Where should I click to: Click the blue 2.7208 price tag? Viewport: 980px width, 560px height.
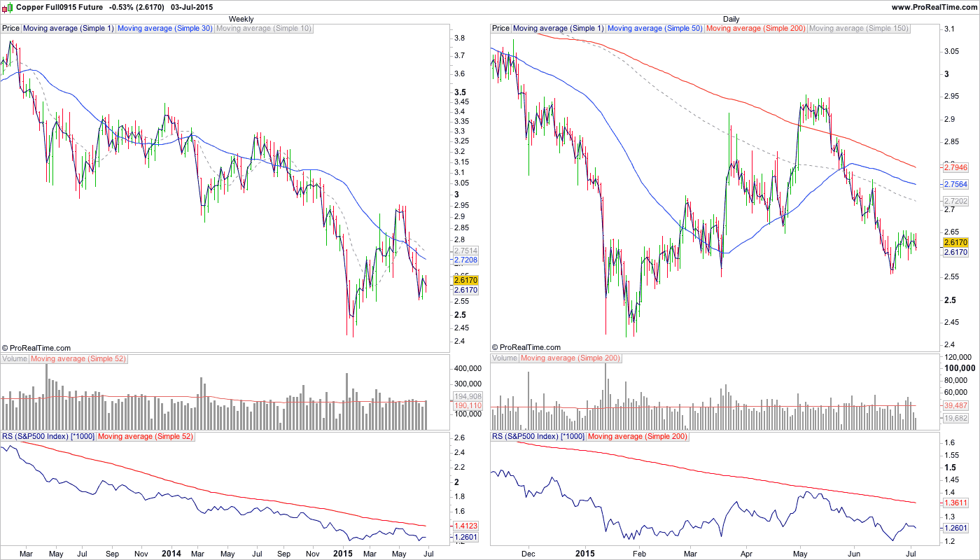tap(465, 260)
